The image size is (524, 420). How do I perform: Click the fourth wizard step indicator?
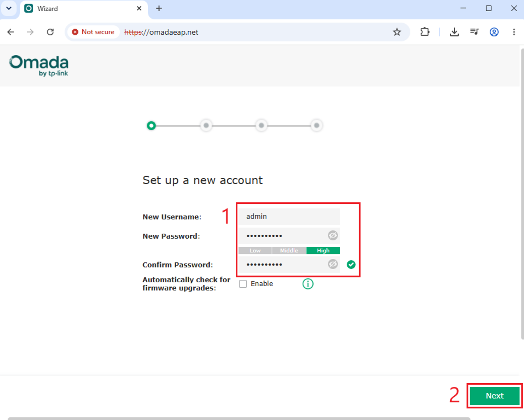[317, 126]
